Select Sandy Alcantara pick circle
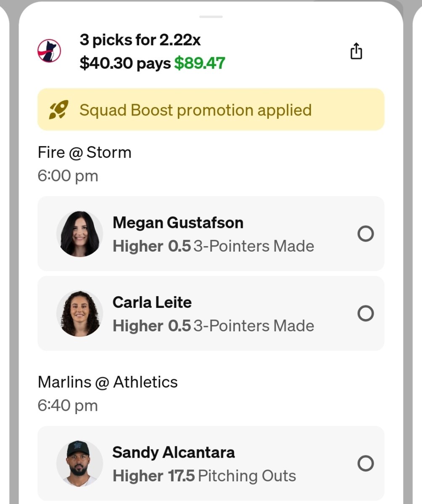The height and width of the screenshot is (504, 422). [365, 463]
